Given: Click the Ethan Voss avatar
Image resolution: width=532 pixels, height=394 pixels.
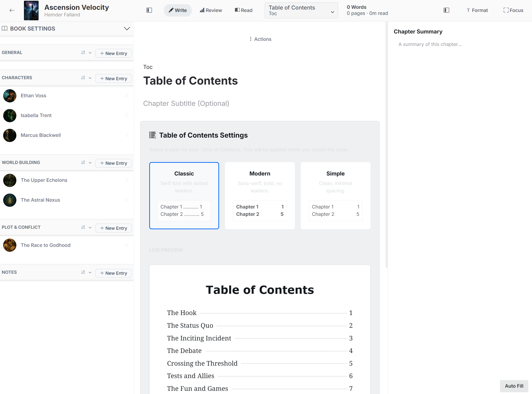Looking at the screenshot, I should click(10, 96).
